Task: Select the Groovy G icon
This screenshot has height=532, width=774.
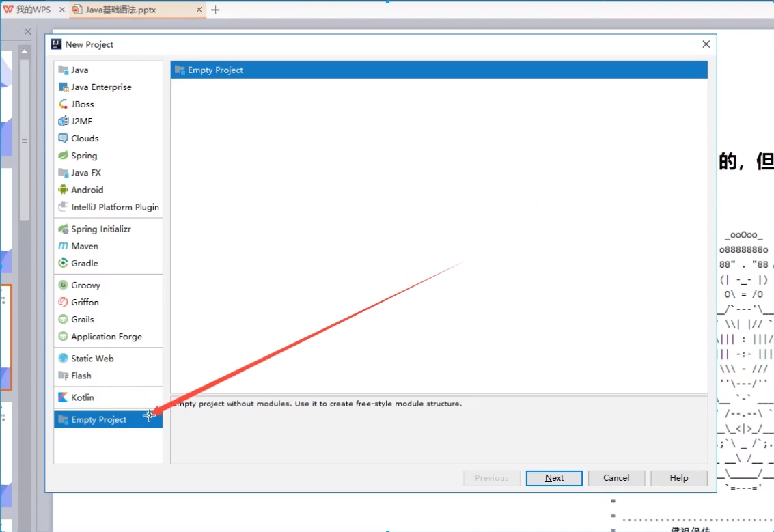Action: 63,285
